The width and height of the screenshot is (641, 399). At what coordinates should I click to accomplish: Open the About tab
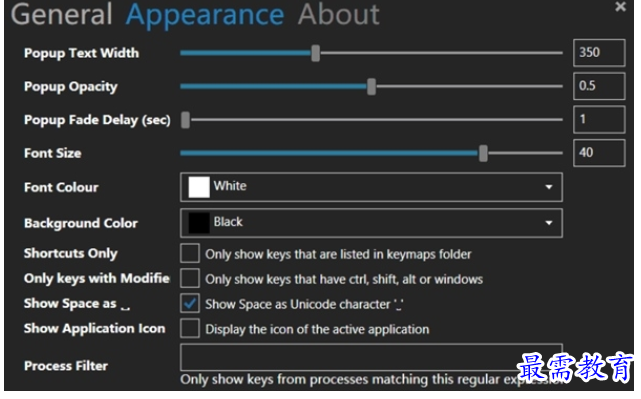pyautogui.click(x=338, y=15)
